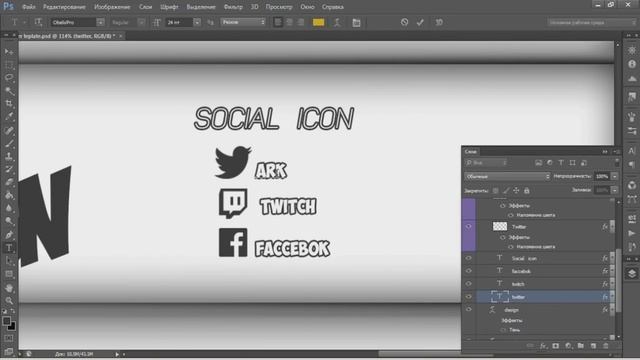Toggle text orientation in options bar
640x360 pixels.
pos(38,22)
